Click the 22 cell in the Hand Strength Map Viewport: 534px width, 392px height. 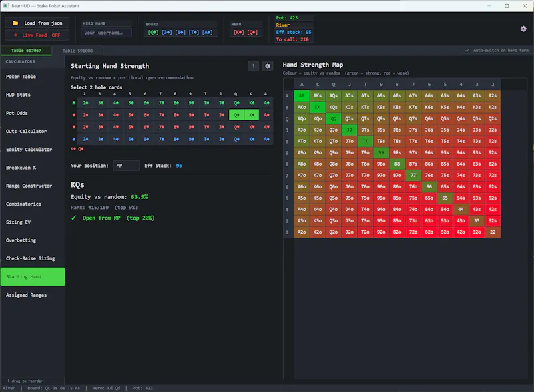(493, 232)
